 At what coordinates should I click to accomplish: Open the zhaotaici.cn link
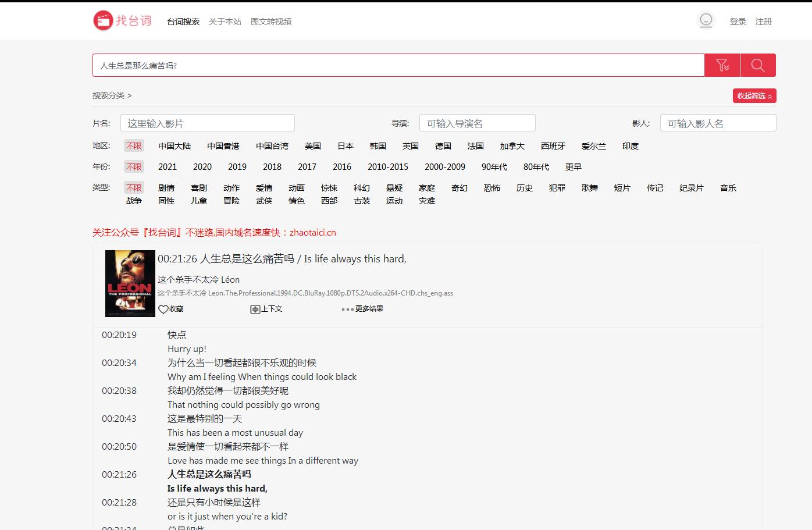click(314, 232)
